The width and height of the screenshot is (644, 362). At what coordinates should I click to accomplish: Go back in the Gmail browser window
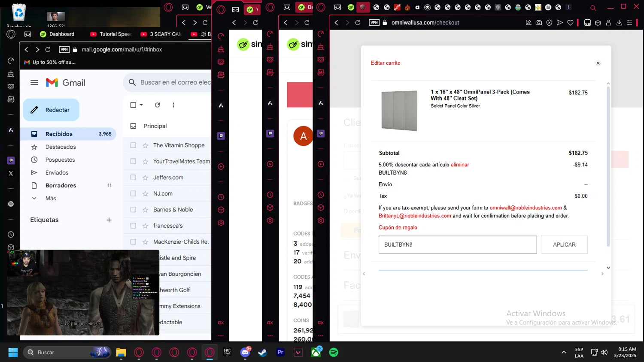[x=27, y=50]
